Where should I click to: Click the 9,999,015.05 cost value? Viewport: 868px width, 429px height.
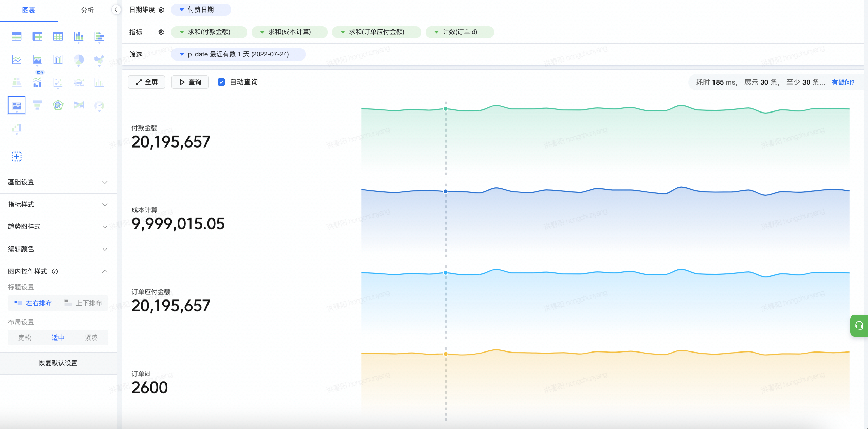click(x=178, y=224)
